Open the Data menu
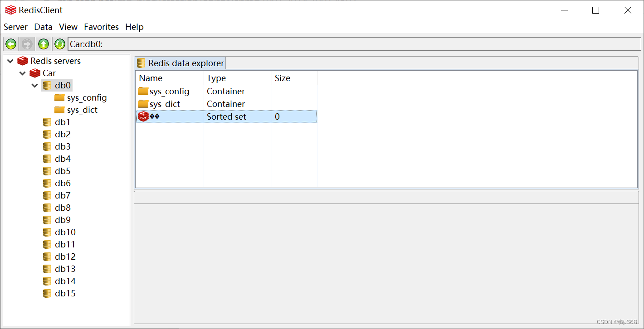The height and width of the screenshot is (329, 644). [x=44, y=27]
